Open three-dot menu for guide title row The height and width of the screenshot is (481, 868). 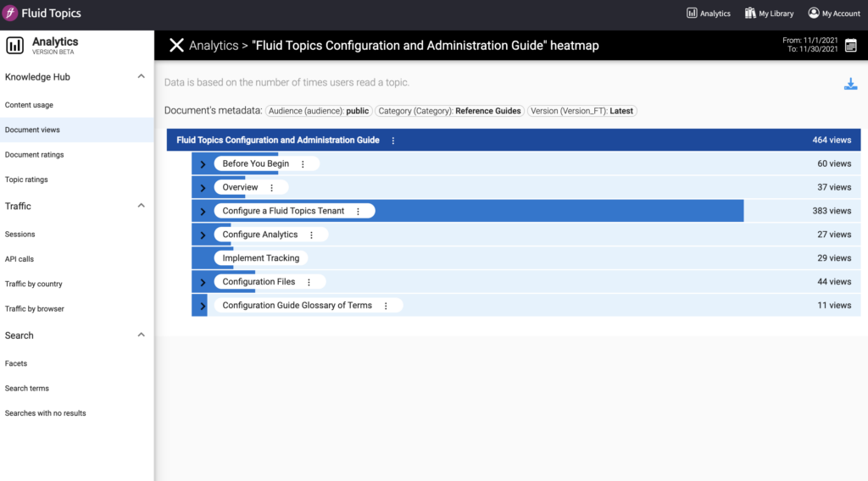pos(392,141)
